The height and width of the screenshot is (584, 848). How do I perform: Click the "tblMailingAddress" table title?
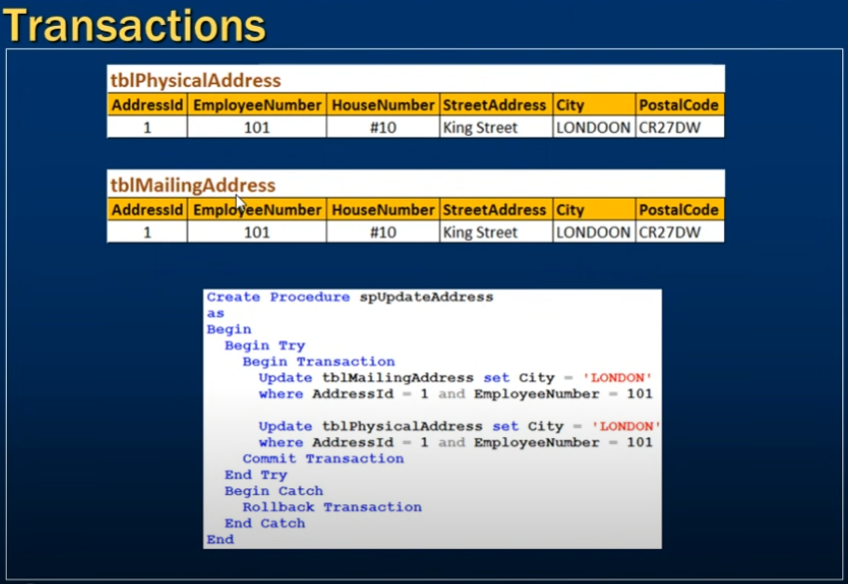coord(193,185)
